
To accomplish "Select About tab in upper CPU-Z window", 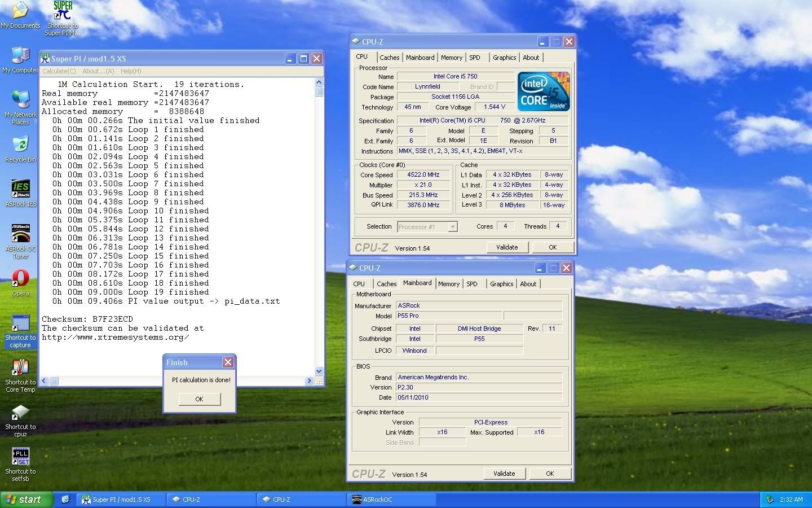I will coord(531,58).
